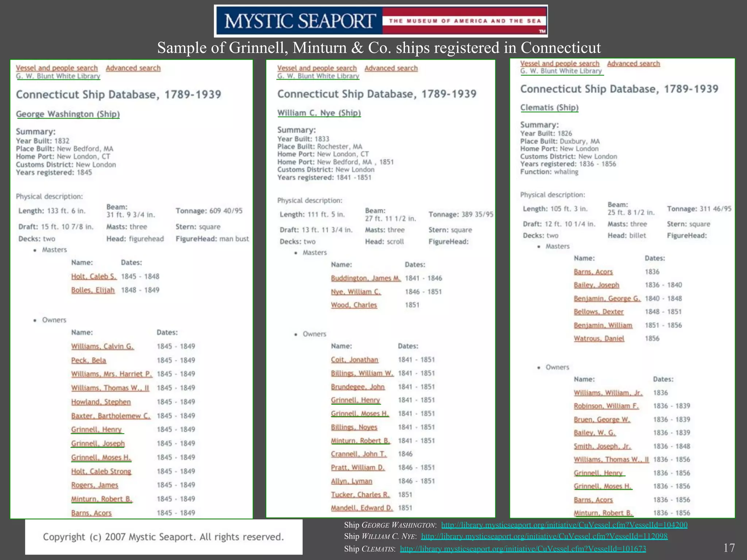Image resolution: width=747 pixels, height=560 pixels.
Task: Open master 'Bailey, Joseph' link
Action: 596,285
